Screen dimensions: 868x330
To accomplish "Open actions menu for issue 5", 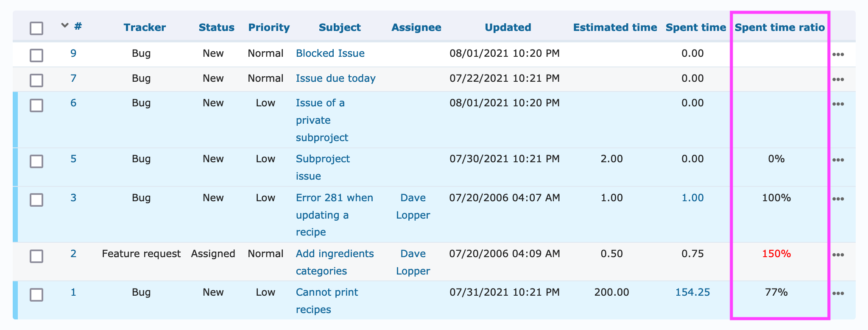I will (x=838, y=160).
